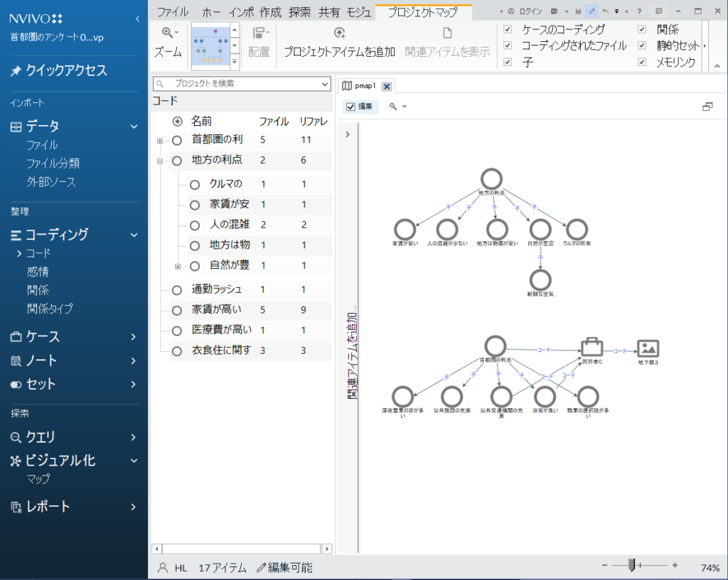Switch to the 探索 ribbon tab
Screen dimensions: 728x580
[x=299, y=11]
